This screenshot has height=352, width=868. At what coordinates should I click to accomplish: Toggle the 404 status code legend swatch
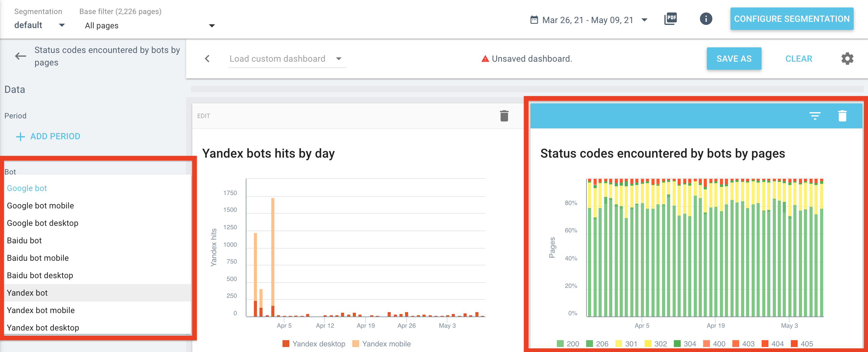pyautogui.click(x=765, y=344)
